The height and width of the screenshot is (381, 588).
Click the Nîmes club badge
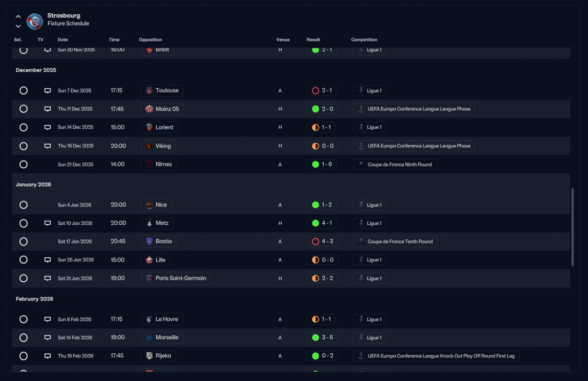click(149, 164)
